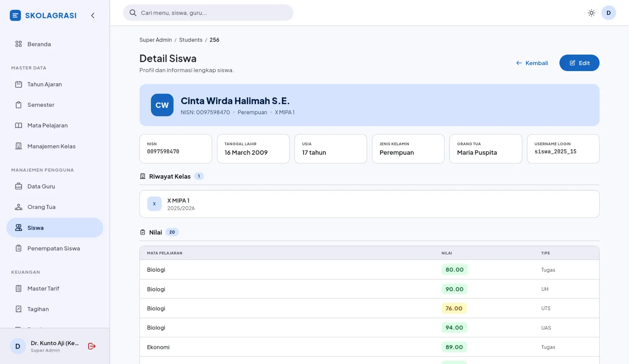629x364 pixels.
Task: Click the NISN card value 0097598470
Action: 163,152
